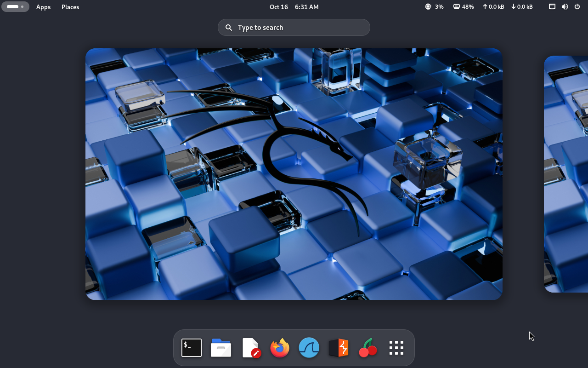The height and width of the screenshot is (368, 588).
Task: Open the Text Editor dock icon
Action: pyautogui.click(x=251, y=348)
